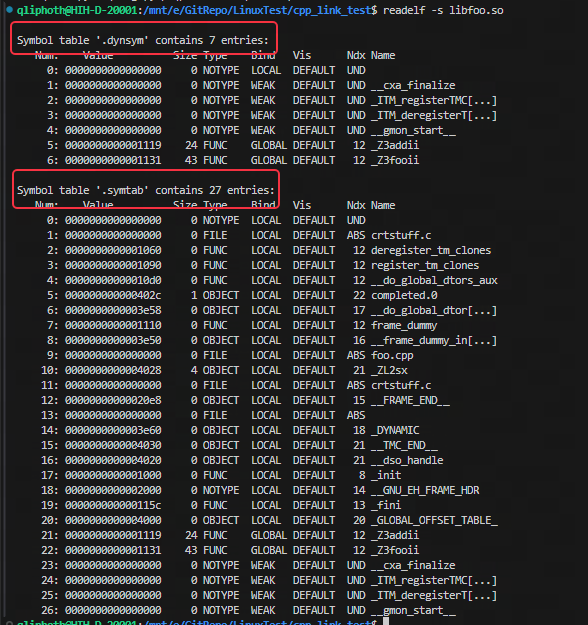The height and width of the screenshot is (625, 588).
Task: Click the first _Z3addii symbol name
Action: pos(395,145)
